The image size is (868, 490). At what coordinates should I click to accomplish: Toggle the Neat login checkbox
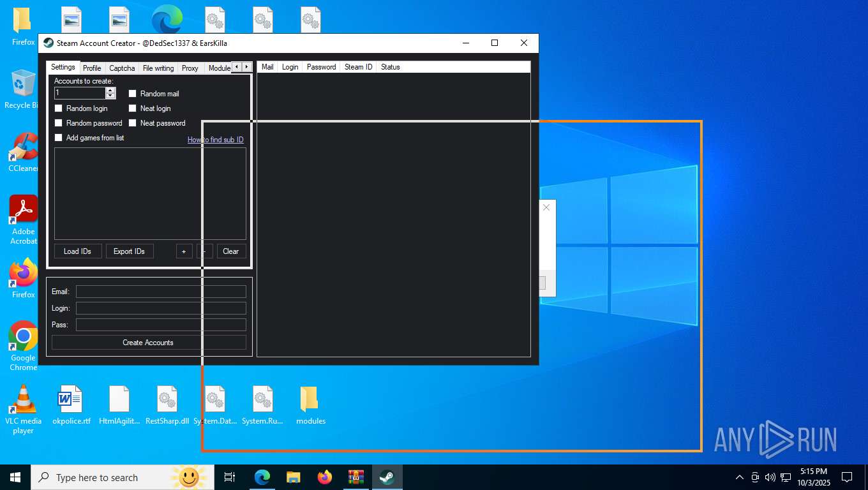pos(133,108)
